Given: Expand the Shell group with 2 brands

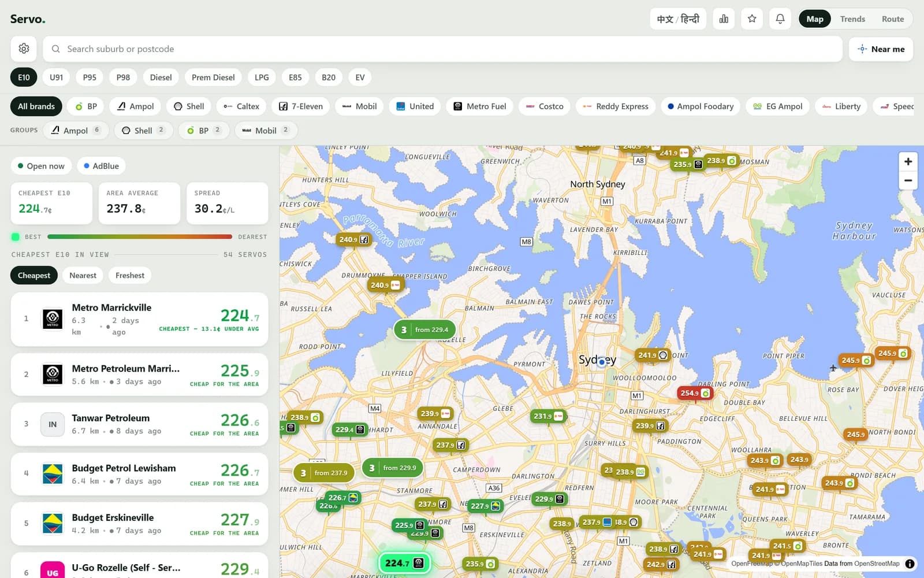Looking at the screenshot, I should click(143, 131).
